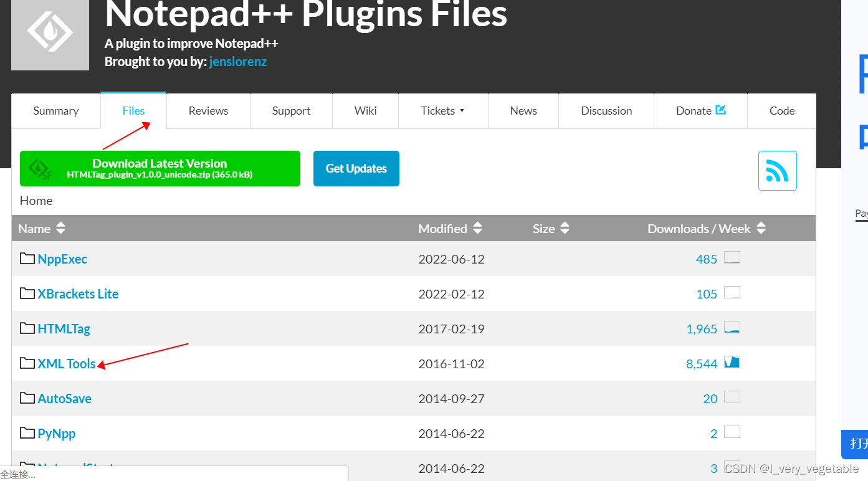This screenshot has width=868, height=481.
Task: Open the Wiki tab
Action: coord(366,111)
